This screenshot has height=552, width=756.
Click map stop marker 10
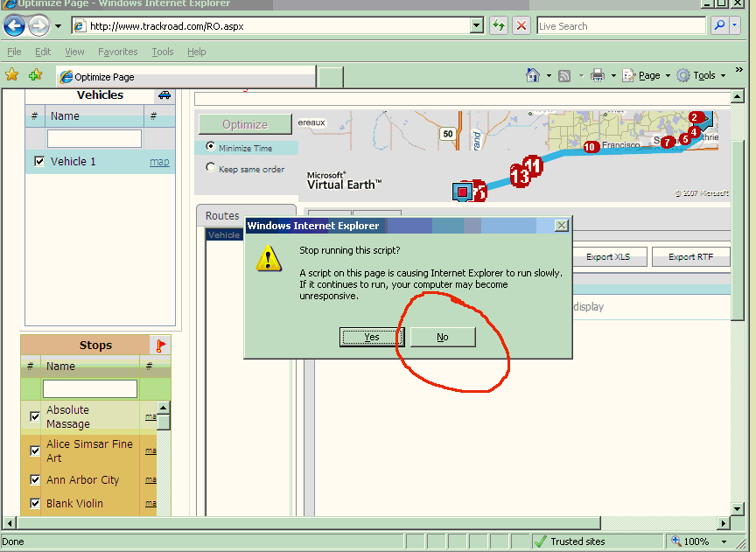(590, 147)
